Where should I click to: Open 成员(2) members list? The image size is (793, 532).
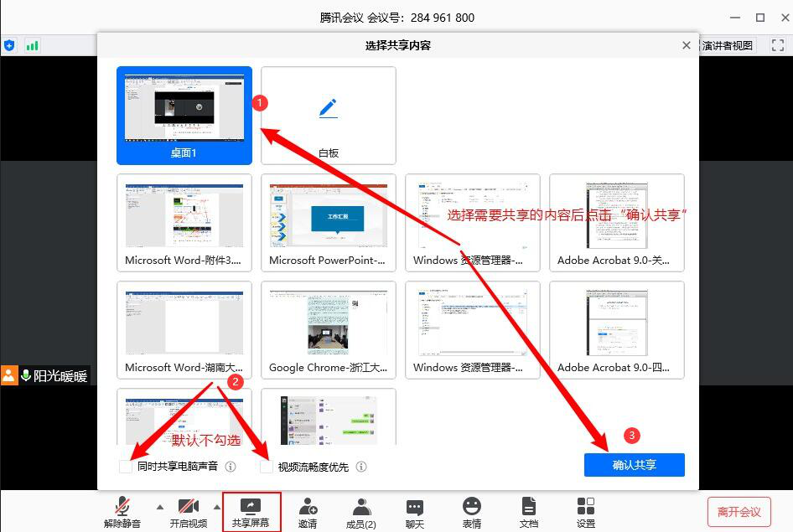point(361,512)
